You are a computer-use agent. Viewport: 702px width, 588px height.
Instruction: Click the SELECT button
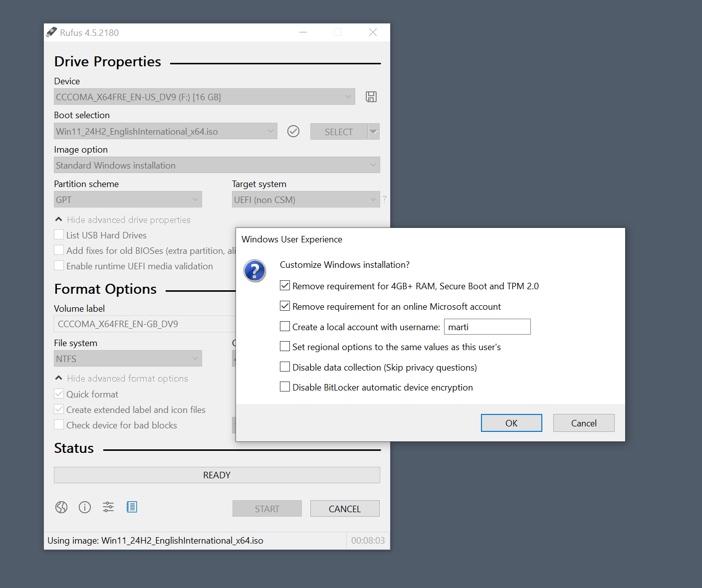coord(339,132)
